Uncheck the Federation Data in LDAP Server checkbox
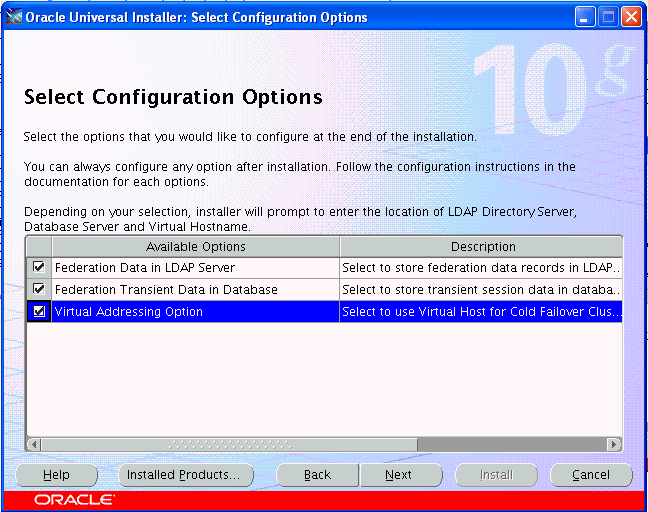 [x=39, y=267]
